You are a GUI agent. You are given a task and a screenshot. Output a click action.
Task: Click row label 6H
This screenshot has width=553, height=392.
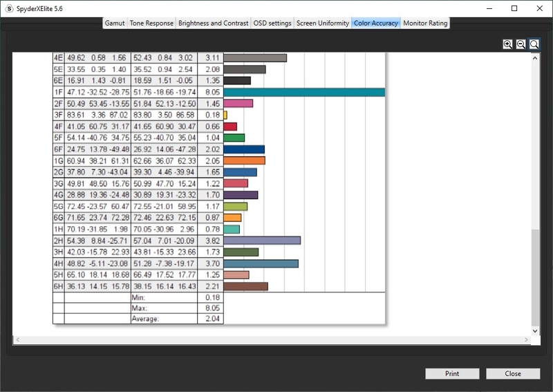pos(59,286)
